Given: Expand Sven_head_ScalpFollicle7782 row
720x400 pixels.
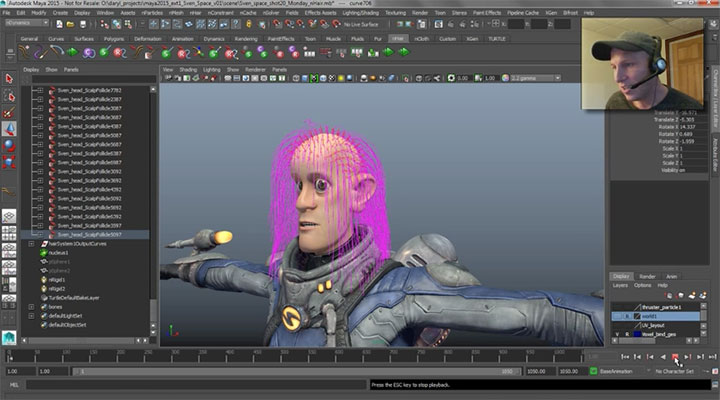Looking at the screenshot, I should click(x=40, y=90).
